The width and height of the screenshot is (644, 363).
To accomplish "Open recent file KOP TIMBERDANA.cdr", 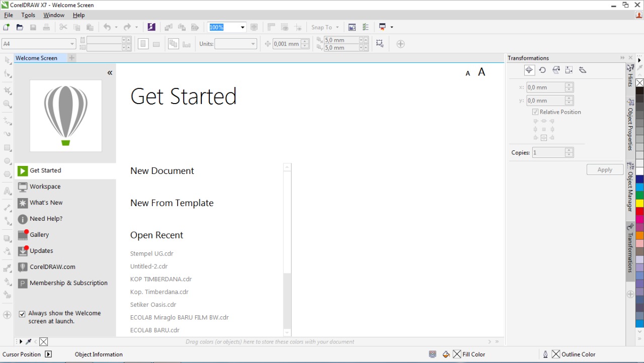I will click(x=161, y=279).
